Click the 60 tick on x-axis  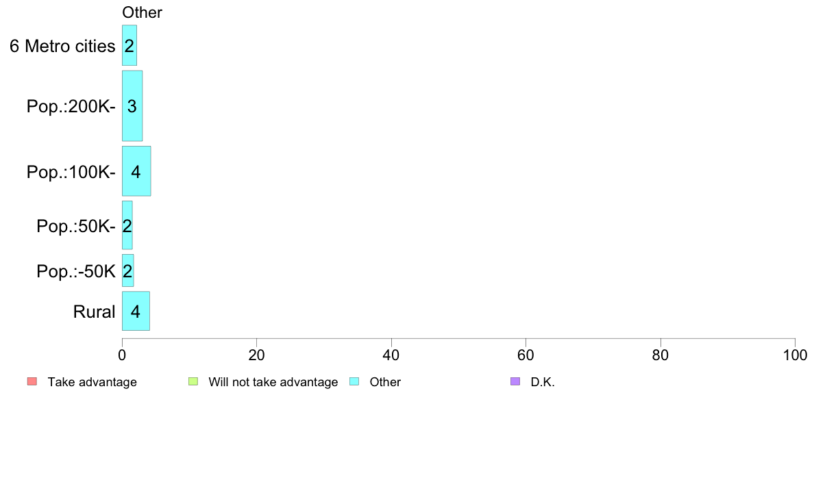[x=526, y=355]
